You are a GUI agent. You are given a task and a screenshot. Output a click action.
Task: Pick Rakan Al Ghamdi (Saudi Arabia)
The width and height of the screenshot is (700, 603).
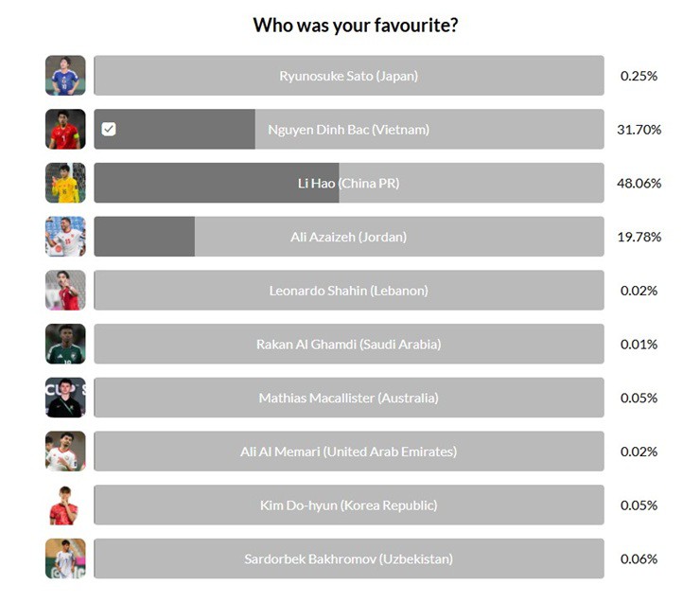[348, 344]
